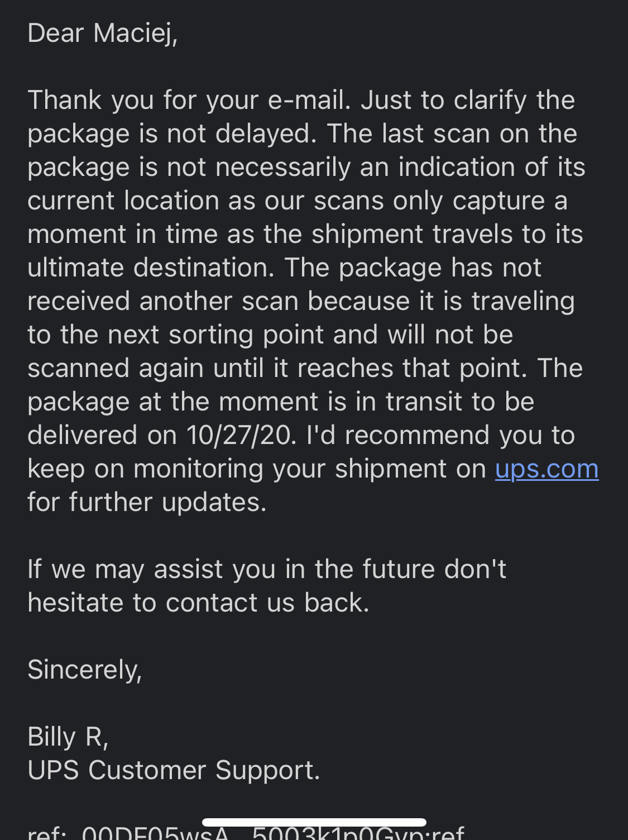Tap the ref code line at bottom
Image resolution: width=628 pixels, height=840 pixels.
246,832
